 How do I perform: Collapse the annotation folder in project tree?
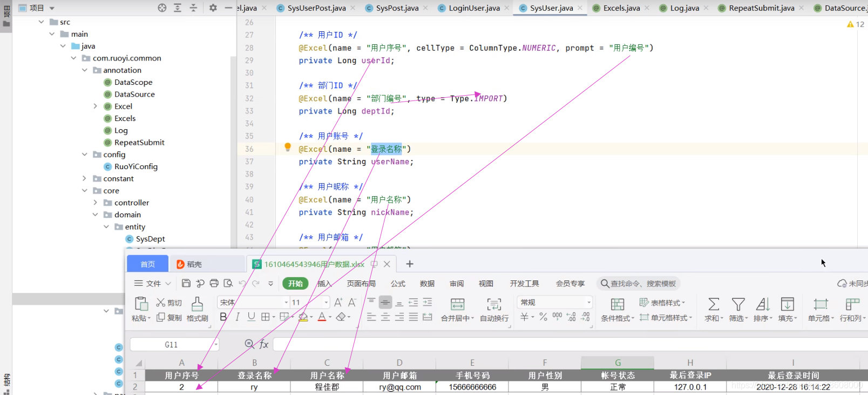[x=85, y=70]
